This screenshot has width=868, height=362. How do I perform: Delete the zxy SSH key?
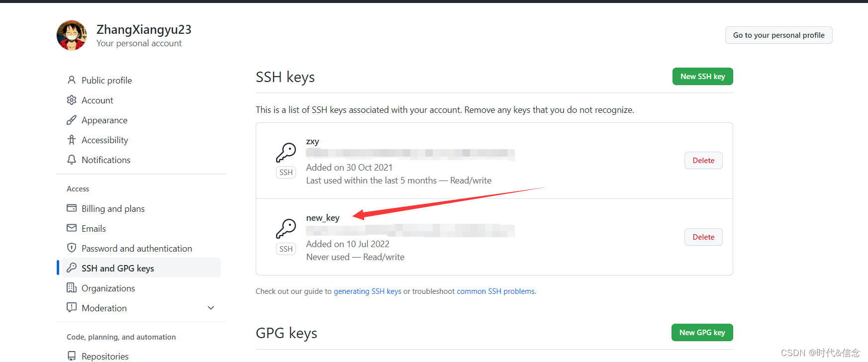[703, 161]
